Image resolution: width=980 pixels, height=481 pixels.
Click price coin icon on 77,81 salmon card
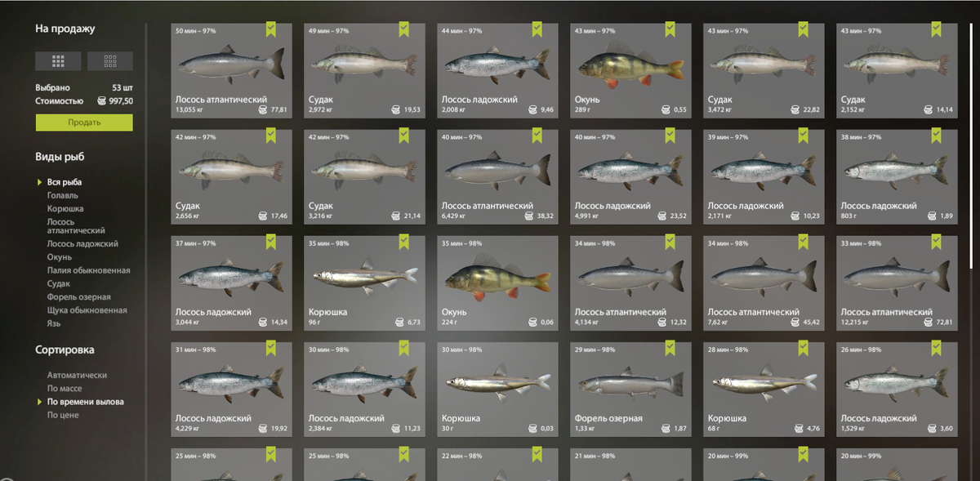(264, 109)
